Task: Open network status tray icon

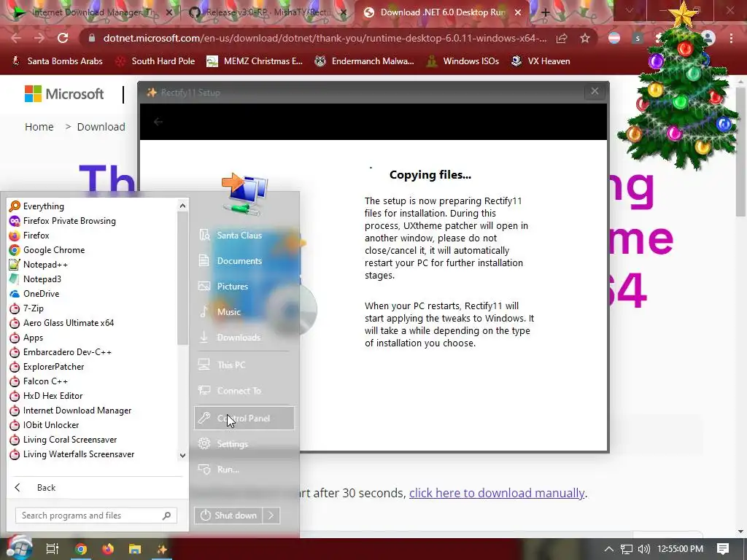Action: [627, 549]
